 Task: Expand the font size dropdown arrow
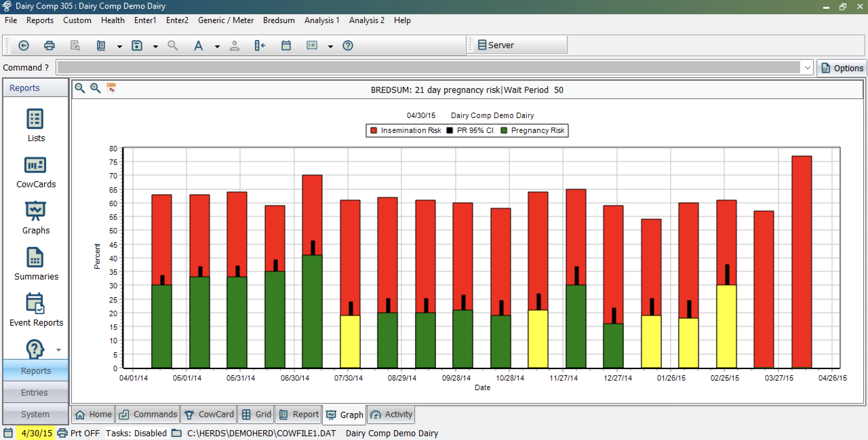pyautogui.click(x=217, y=46)
